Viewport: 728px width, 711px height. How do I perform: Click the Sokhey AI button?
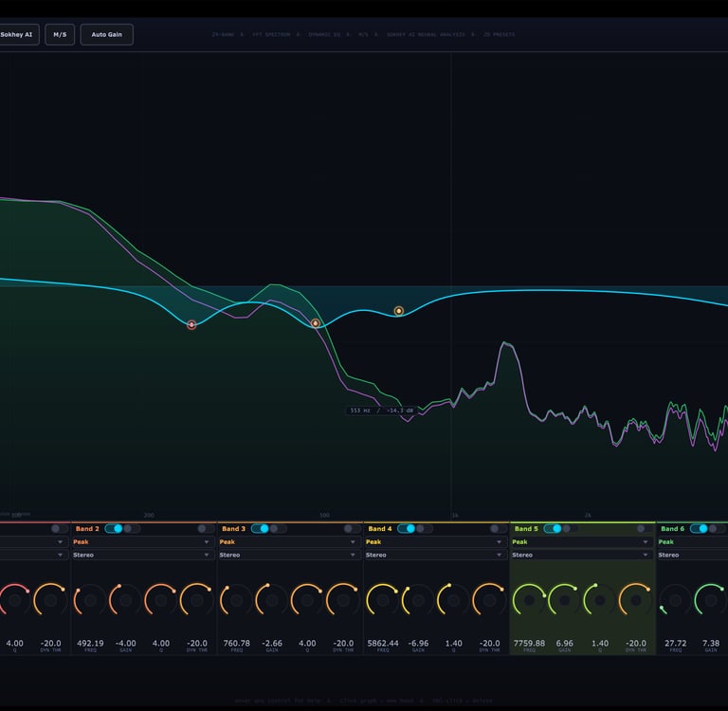[x=19, y=34]
